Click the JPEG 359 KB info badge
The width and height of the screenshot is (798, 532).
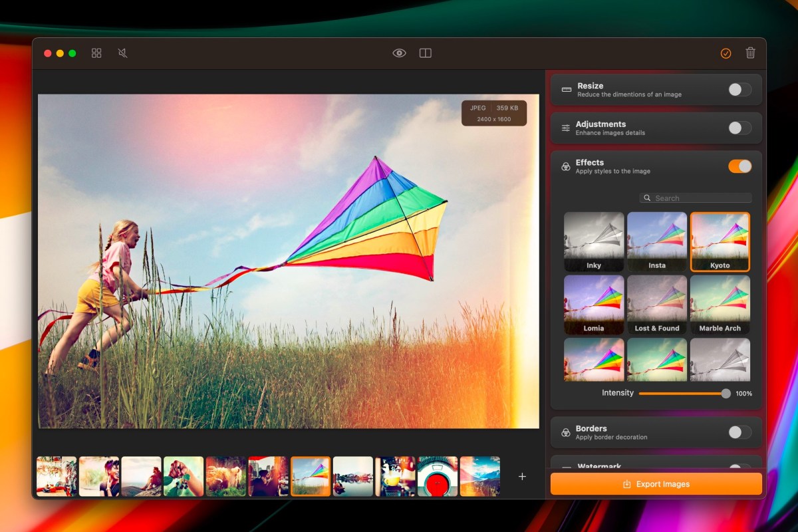pos(494,113)
